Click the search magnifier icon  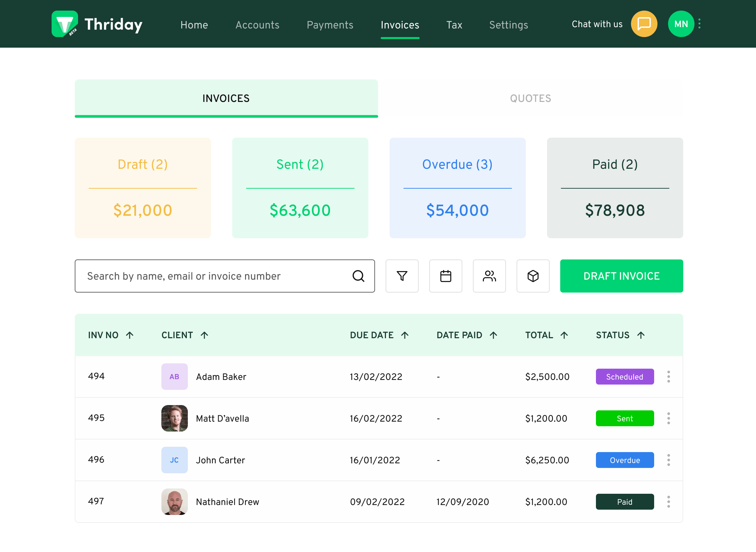point(358,276)
